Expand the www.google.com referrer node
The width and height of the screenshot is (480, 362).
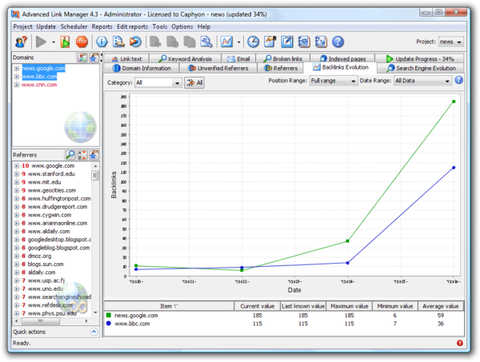point(16,166)
